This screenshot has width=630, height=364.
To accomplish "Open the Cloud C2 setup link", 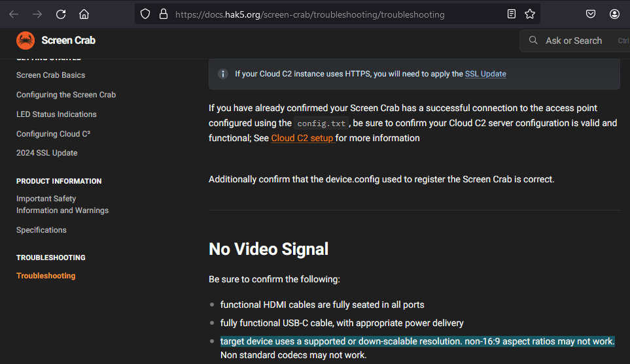I will (x=302, y=138).
